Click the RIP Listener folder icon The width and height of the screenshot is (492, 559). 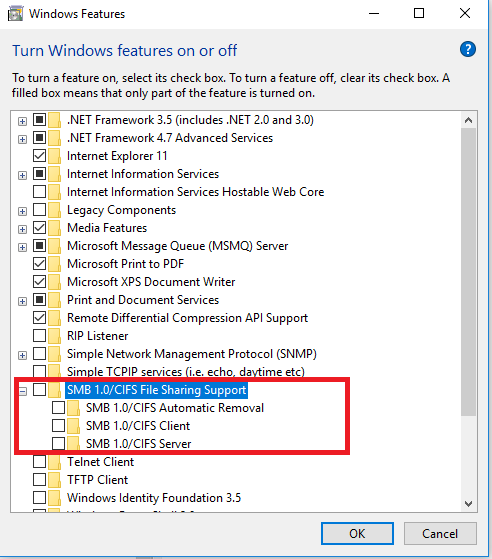click(55, 336)
